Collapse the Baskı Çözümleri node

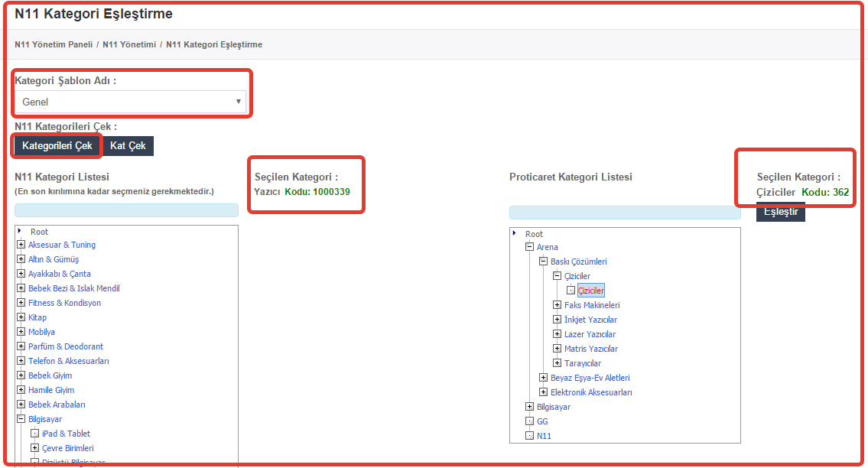[x=544, y=262]
